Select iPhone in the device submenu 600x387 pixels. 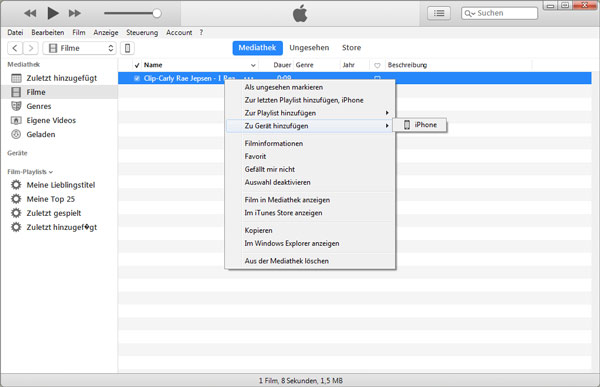(x=420, y=125)
